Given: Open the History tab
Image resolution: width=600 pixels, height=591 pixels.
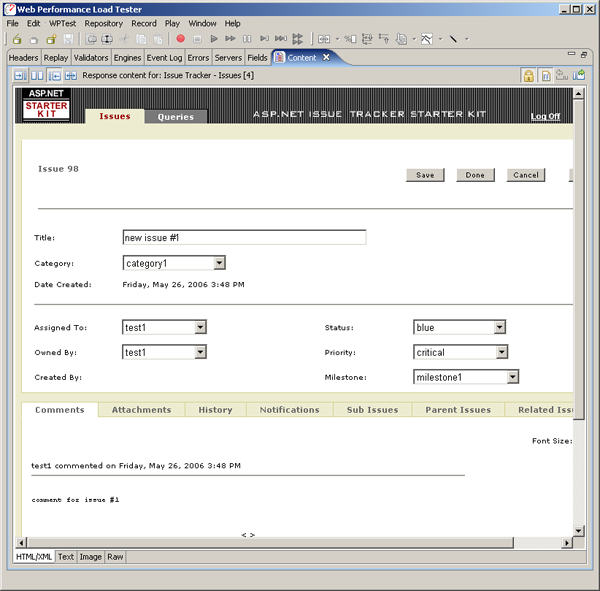Looking at the screenshot, I should [215, 410].
